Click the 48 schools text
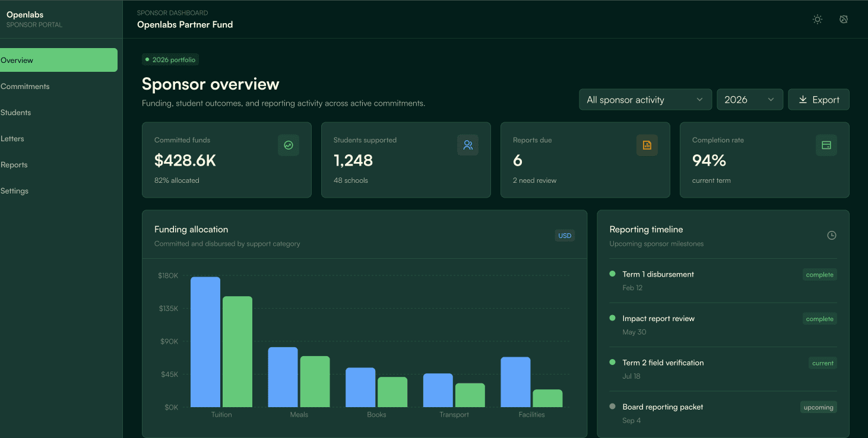The width and height of the screenshot is (868, 438). click(x=351, y=180)
